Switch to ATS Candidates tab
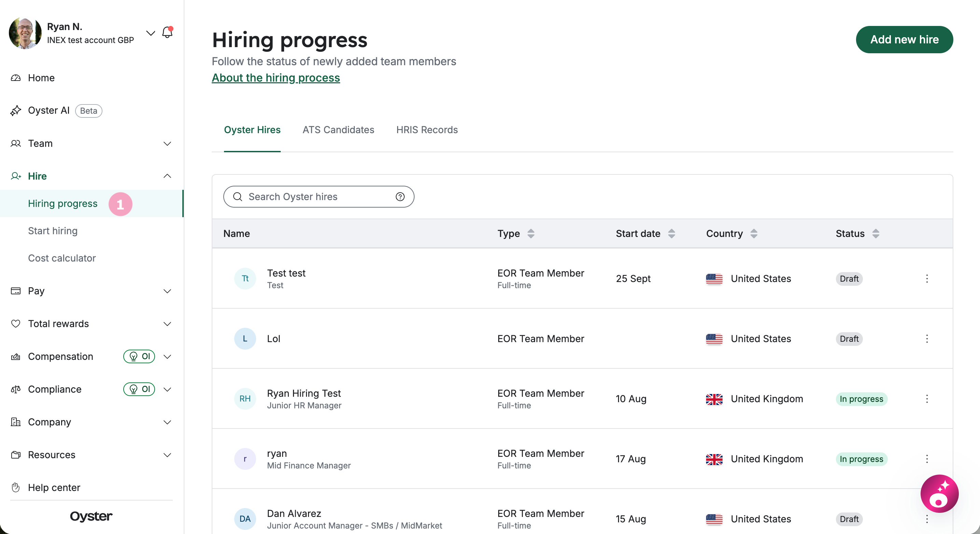The height and width of the screenshot is (534, 980). tap(338, 130)
